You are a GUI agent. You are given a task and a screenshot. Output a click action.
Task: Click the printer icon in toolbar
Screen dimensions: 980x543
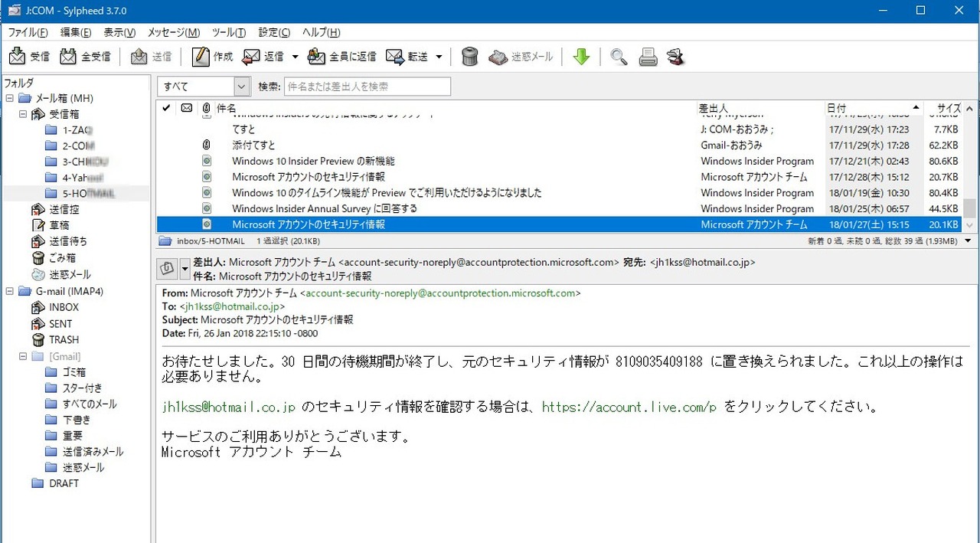tap(648, 57)
